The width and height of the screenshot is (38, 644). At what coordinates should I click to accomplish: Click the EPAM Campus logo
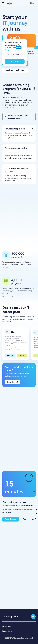[9, 3]
